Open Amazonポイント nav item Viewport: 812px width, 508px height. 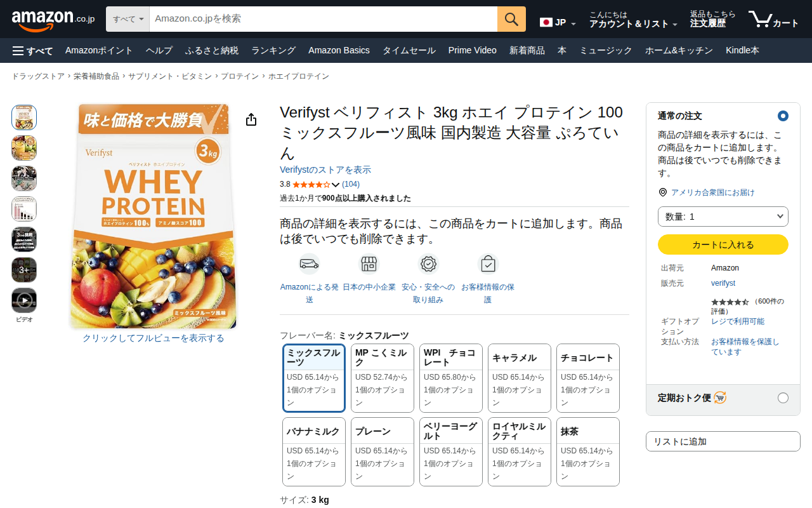[x=99, y=51]
